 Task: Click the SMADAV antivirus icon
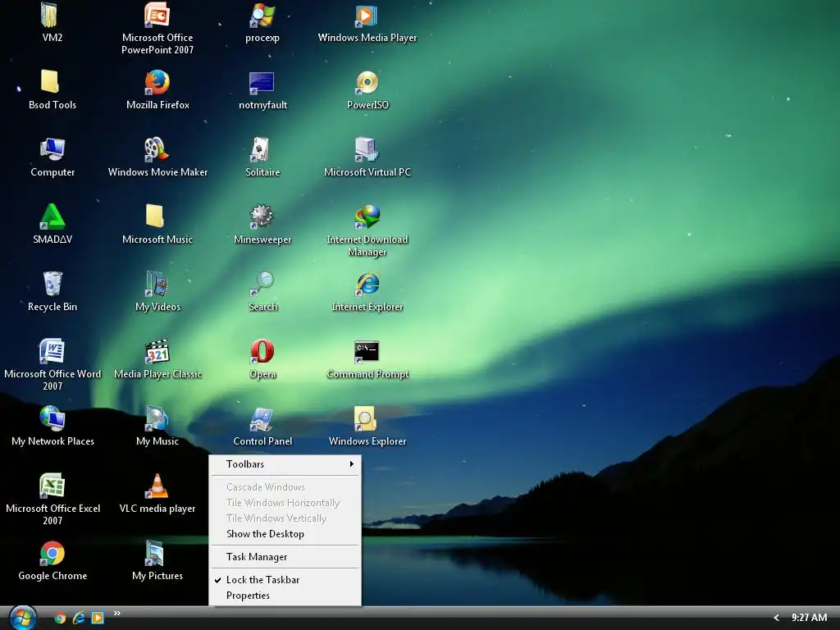click(52, 217)
